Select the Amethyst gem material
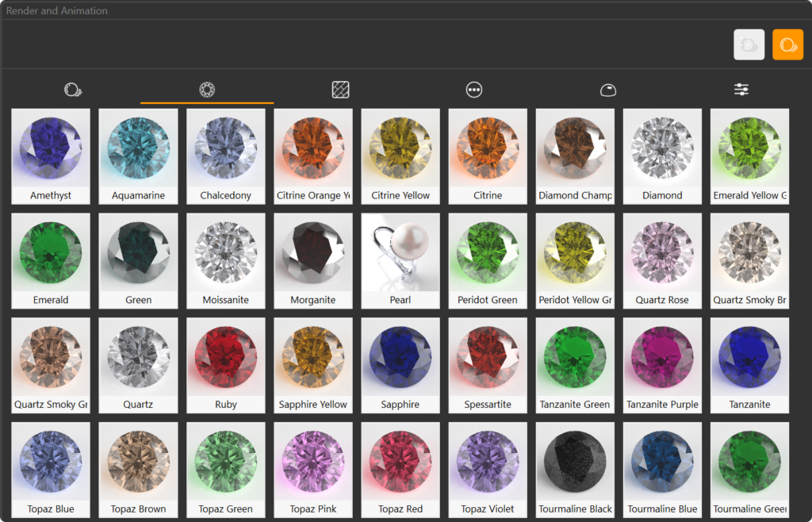Image resolution: width=812 pixels, height=522 pixels. (x=51, y=155)
